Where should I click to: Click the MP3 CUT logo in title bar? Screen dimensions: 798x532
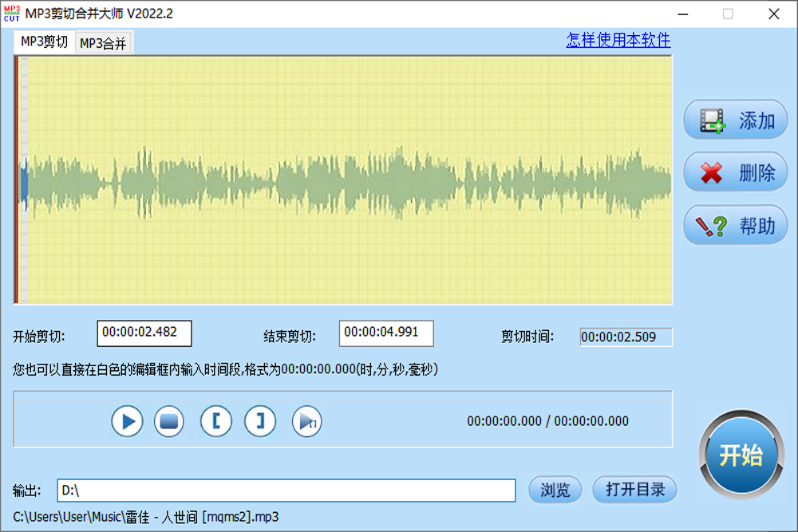tap(11, 14)
